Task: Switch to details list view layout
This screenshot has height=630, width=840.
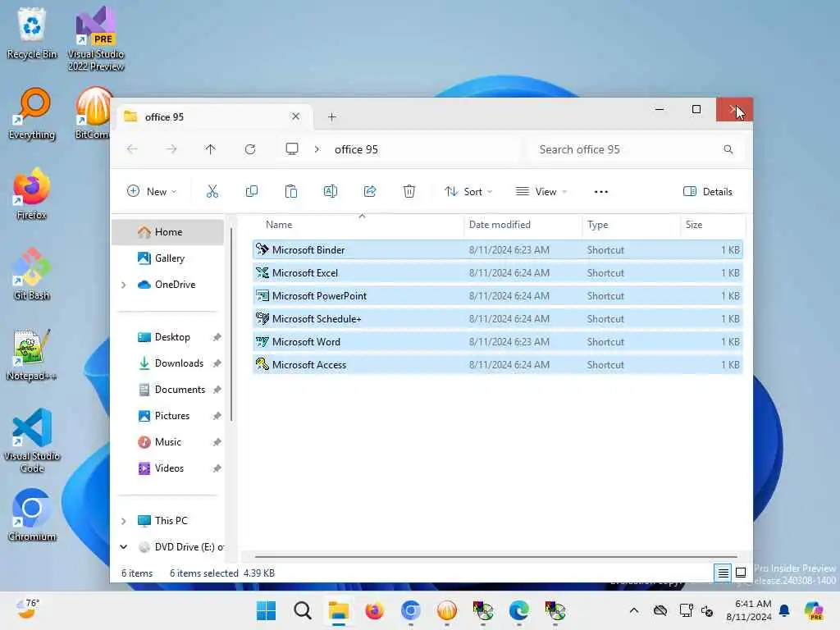Action: pos(723,573)
